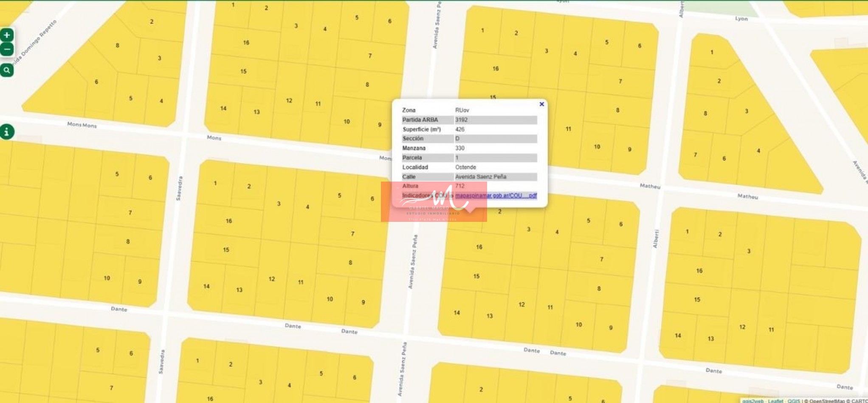Image resolution: width=868 pixels, height=403 pixels.
Task: Select the Altura value 712
Action: pyautogui.click(x=459, y=186)
